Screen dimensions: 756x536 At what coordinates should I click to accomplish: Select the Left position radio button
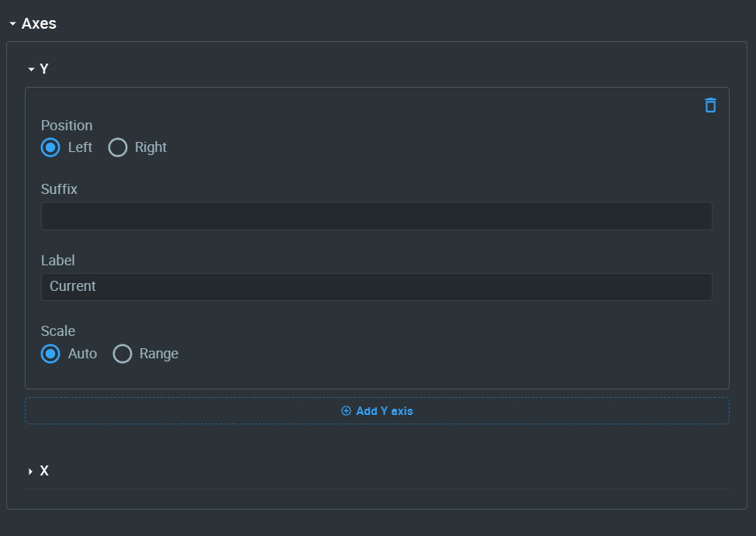coord(50,147)
